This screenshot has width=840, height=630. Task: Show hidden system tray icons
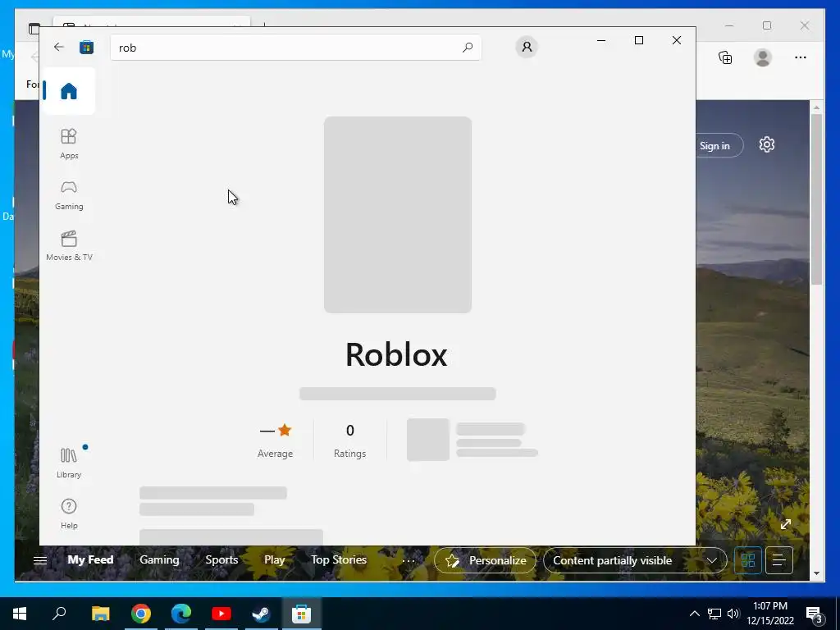[694, 614]
